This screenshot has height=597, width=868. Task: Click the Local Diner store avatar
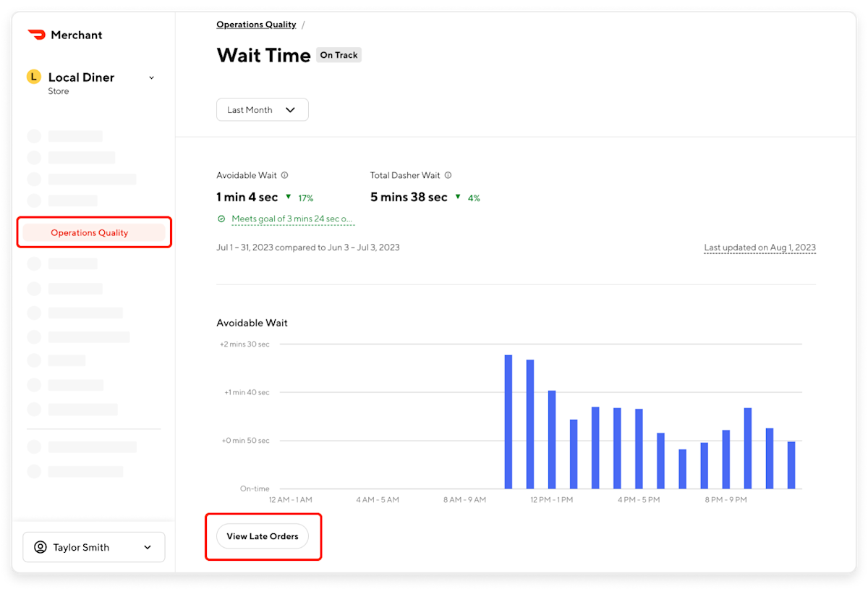pyautogui.click(x=33, y=77)
